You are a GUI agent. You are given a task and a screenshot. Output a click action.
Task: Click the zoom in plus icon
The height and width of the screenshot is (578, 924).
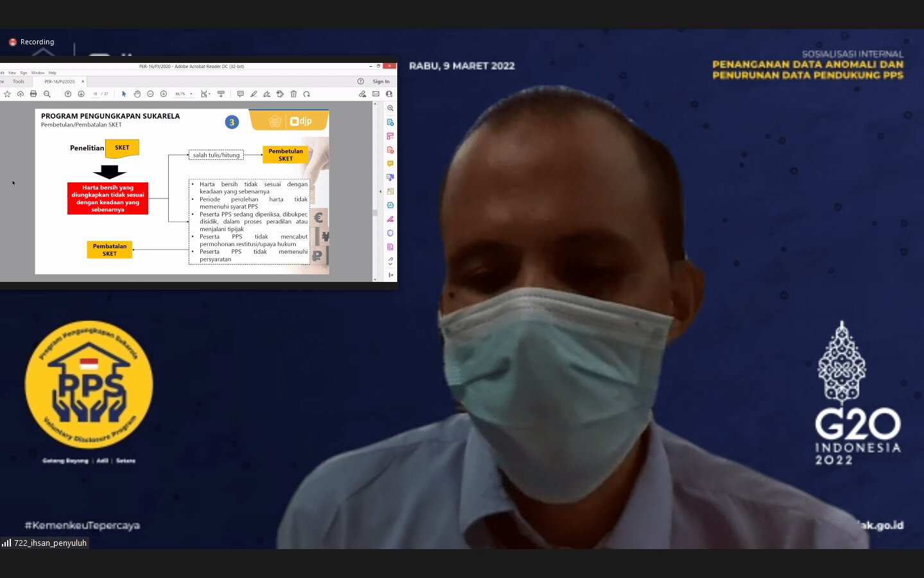164,94
